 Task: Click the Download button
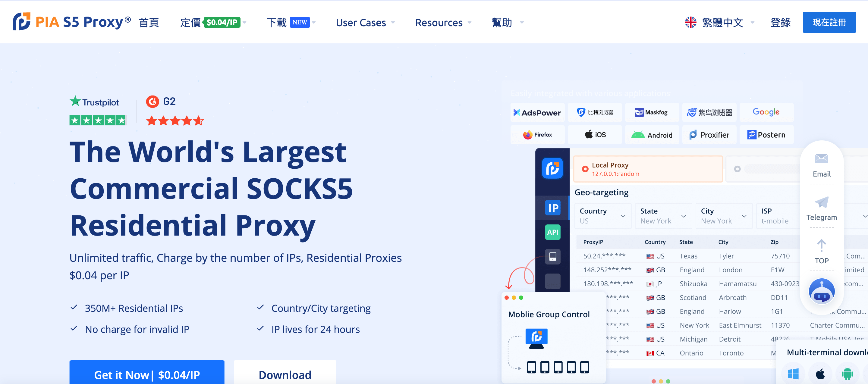click(x=285, y=373)
